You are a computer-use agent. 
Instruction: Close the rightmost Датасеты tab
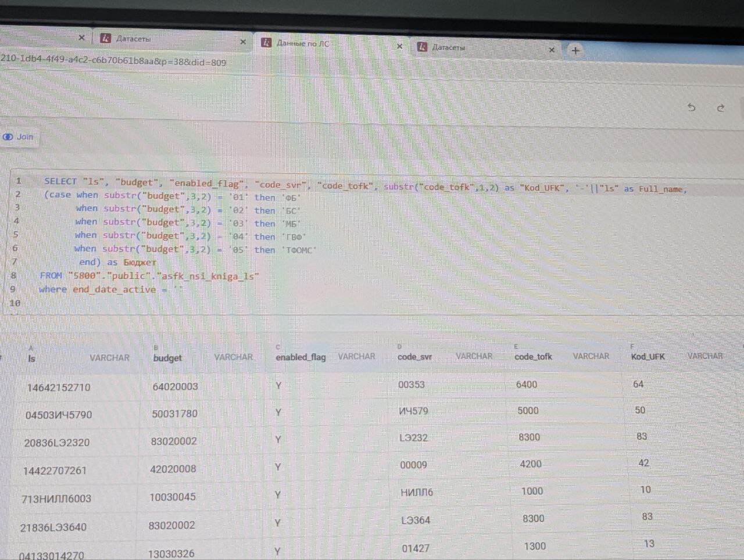[x=552, y=50]
